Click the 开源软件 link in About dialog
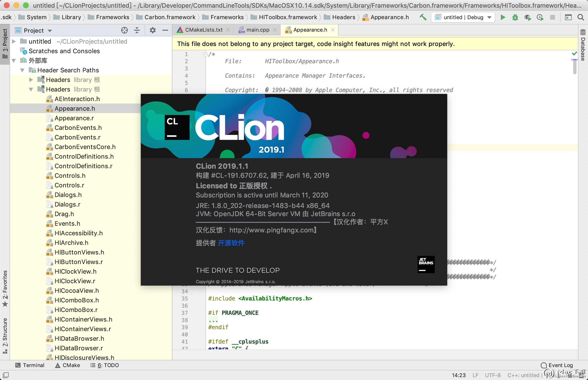This screenshot has height=380, width=588. click(231, 243)
